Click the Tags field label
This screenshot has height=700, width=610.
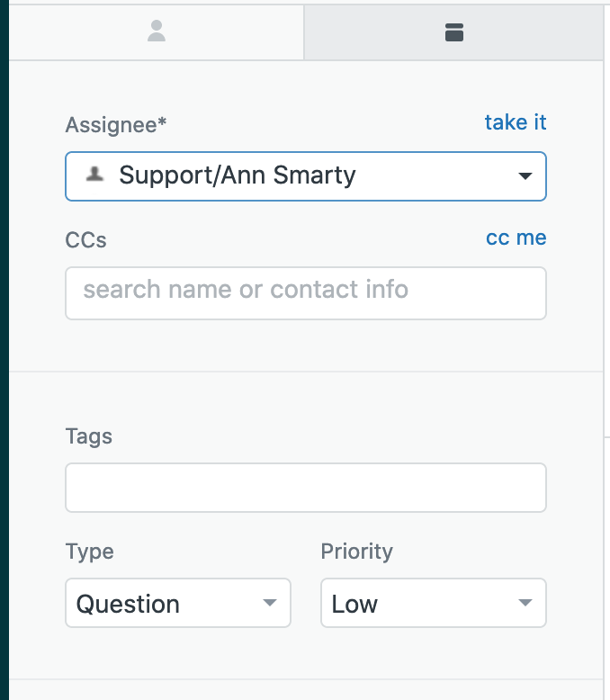(88, 436)
